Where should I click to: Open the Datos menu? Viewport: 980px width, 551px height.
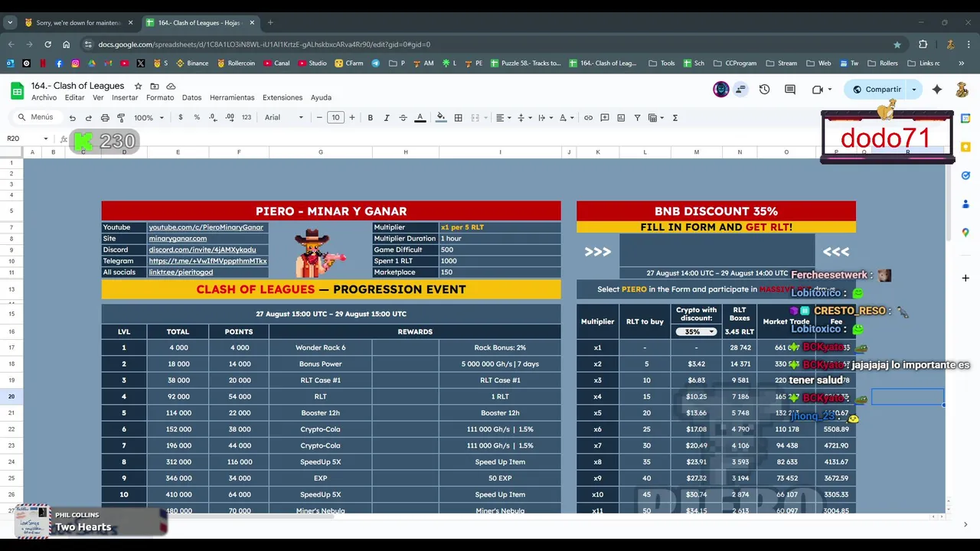(191, 98)
